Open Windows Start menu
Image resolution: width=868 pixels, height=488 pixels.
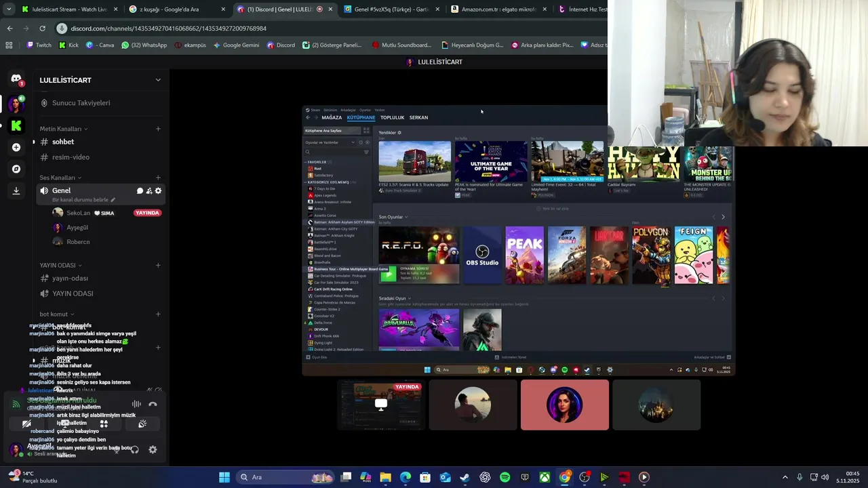pyautogui.click(x=224, y=477)
